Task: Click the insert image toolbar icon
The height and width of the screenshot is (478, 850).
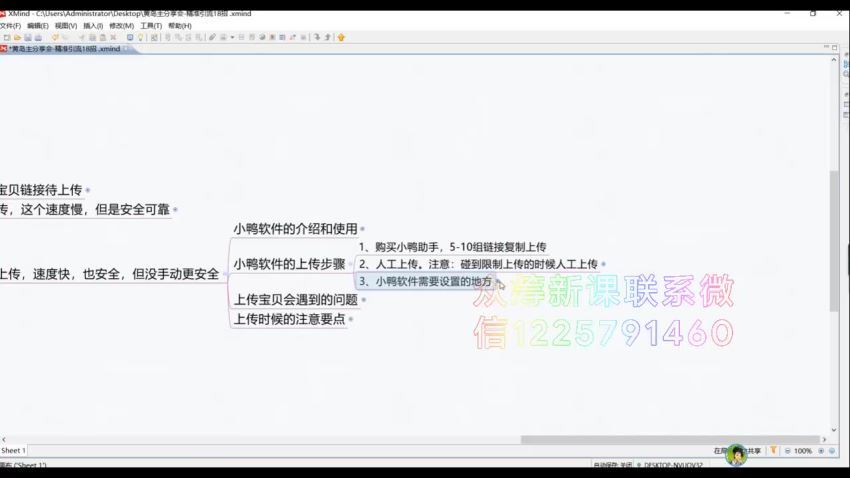Action: pos(223,37)
